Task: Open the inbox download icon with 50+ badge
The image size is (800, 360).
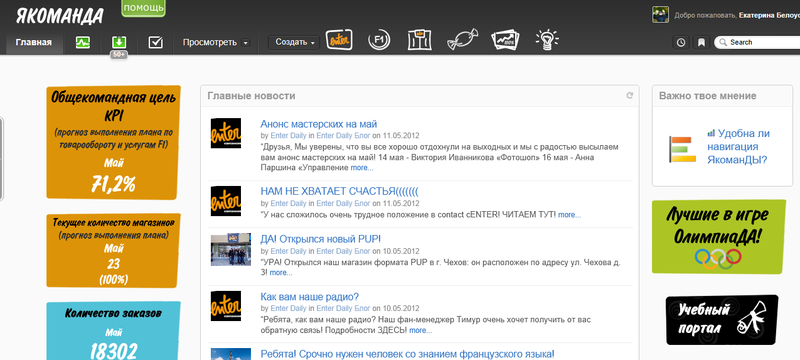Action: pos(119,42)
